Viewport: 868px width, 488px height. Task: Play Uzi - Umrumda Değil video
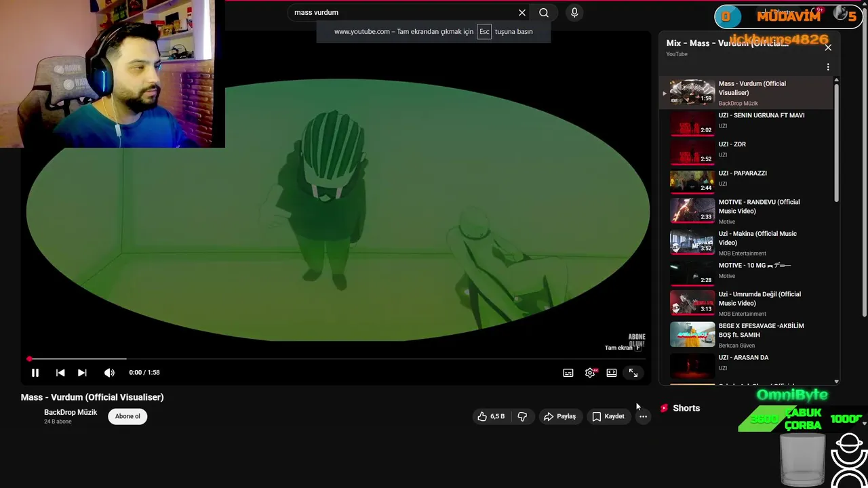pyautogui.click(x=746, y=303)
